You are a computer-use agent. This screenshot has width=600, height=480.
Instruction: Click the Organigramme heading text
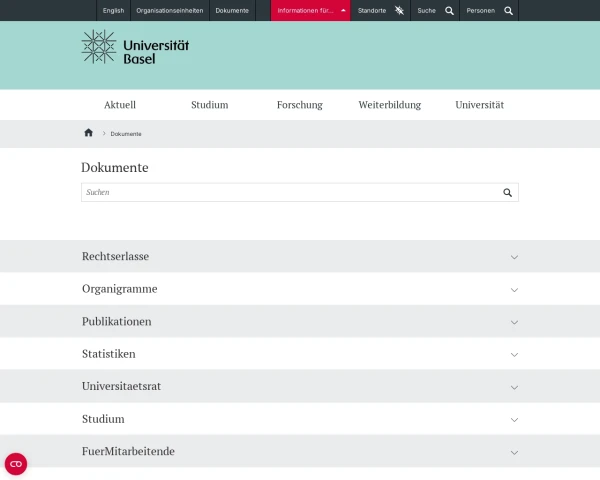[x=119, y=289]
